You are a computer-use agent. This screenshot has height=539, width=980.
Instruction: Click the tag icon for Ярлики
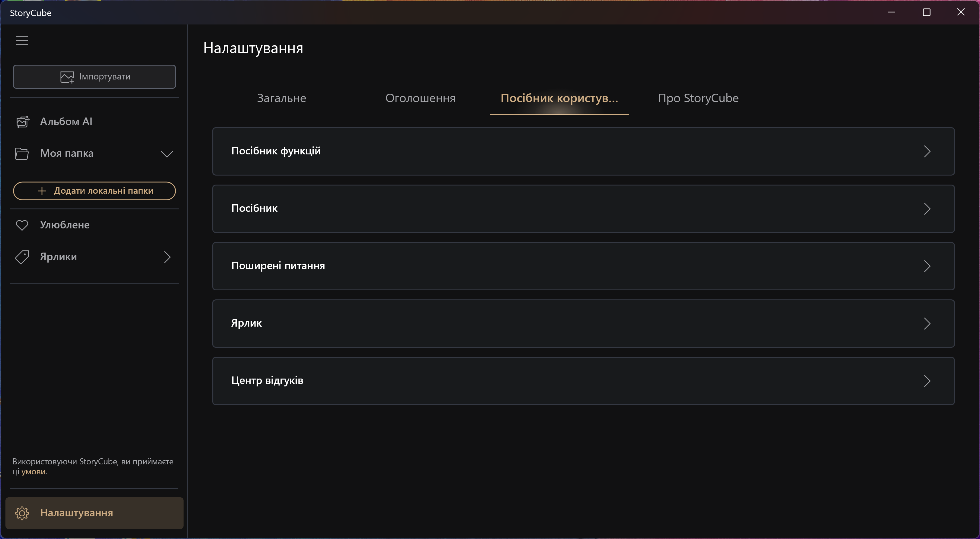(22, 257)
